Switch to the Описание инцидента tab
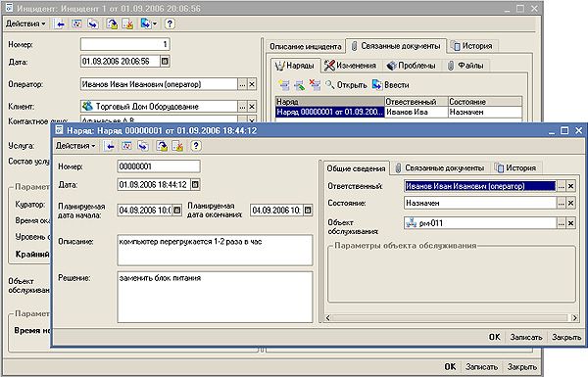This screenshot has height=377, width=588. pos(305,46)
